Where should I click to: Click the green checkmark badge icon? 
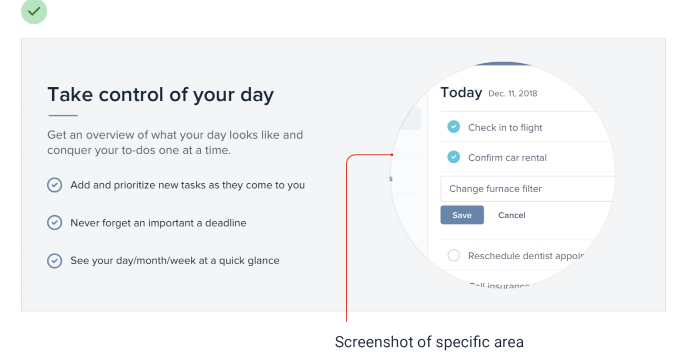tap(34, 11)
